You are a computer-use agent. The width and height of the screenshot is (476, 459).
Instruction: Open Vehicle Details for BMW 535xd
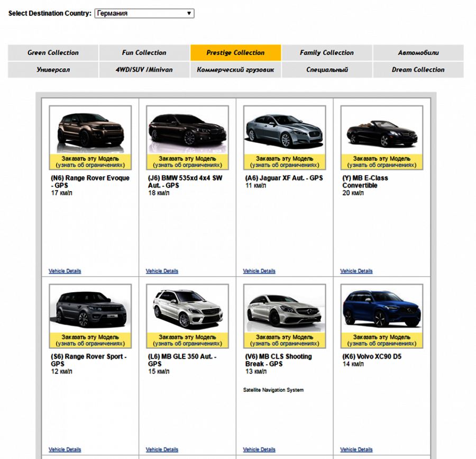[x=162, y=271]
